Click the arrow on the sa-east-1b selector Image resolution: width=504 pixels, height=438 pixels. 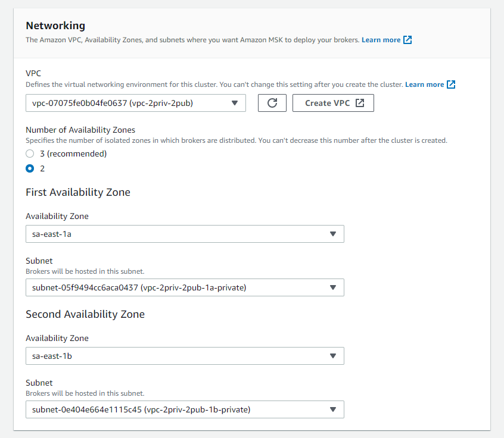pos(333,356)
